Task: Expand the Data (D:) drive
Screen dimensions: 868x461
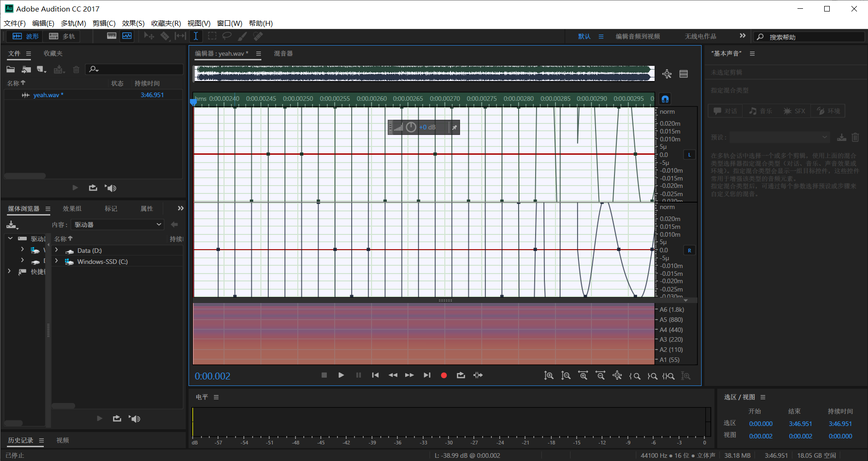Action: click(57, 251)
